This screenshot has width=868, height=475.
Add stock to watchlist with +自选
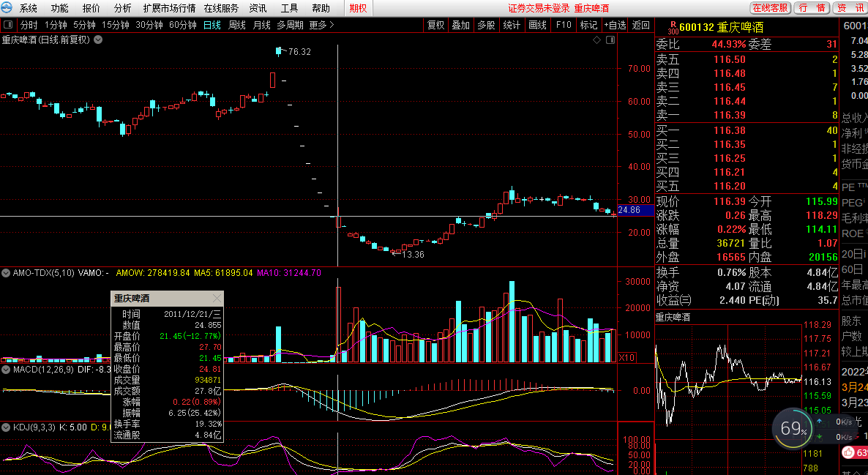pyautogui.click(x=615, y=25)
